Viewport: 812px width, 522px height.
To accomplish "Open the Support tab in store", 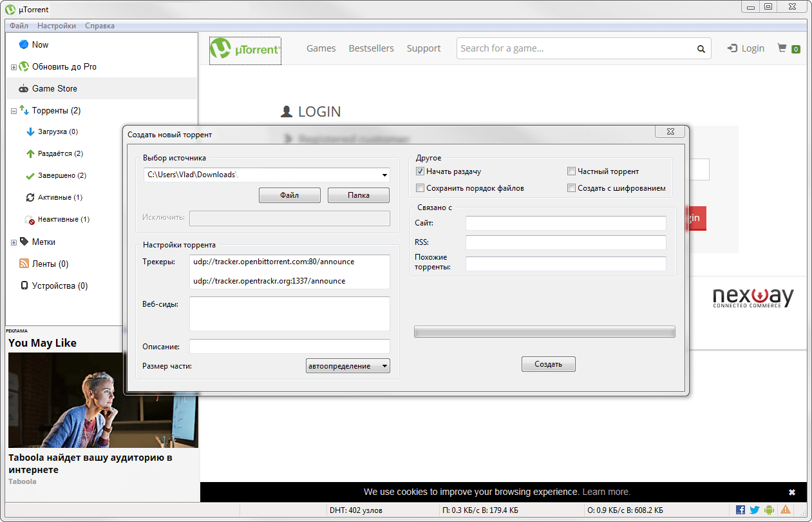I will 424,48.
